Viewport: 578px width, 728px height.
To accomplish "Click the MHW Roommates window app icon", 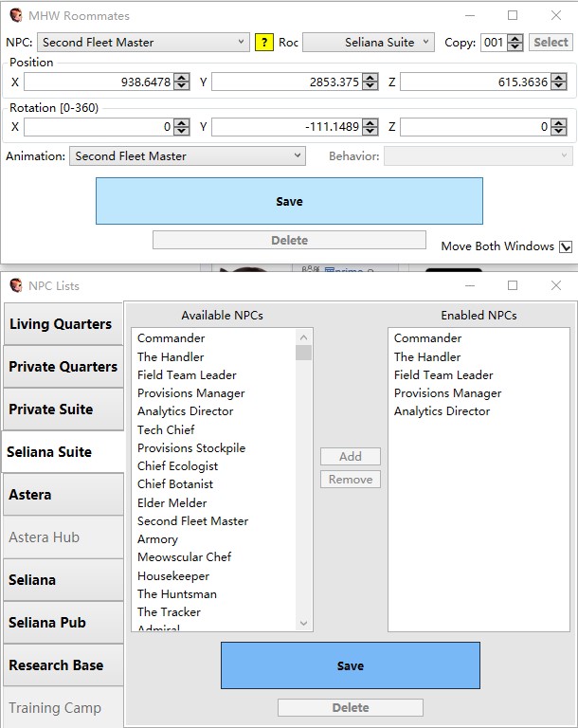I will [x=16, y=15].
